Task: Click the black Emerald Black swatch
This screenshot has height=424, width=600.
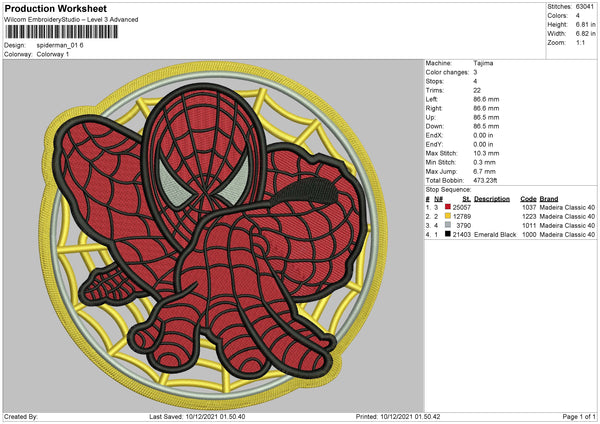Action: coord(449,235)
